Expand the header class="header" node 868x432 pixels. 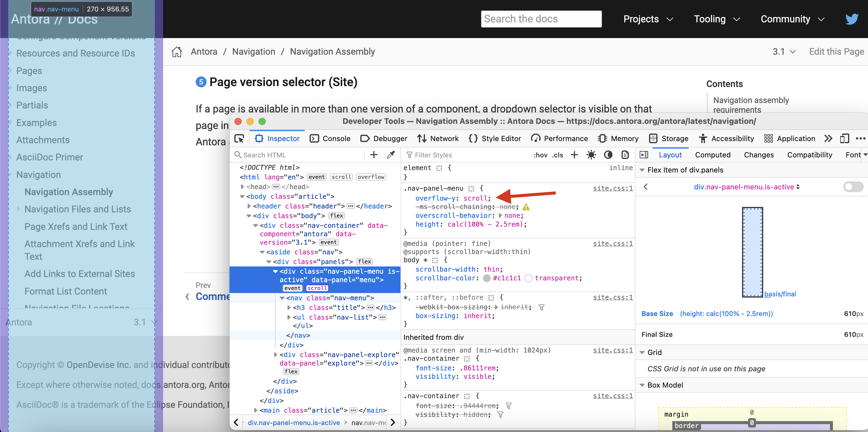249,206
